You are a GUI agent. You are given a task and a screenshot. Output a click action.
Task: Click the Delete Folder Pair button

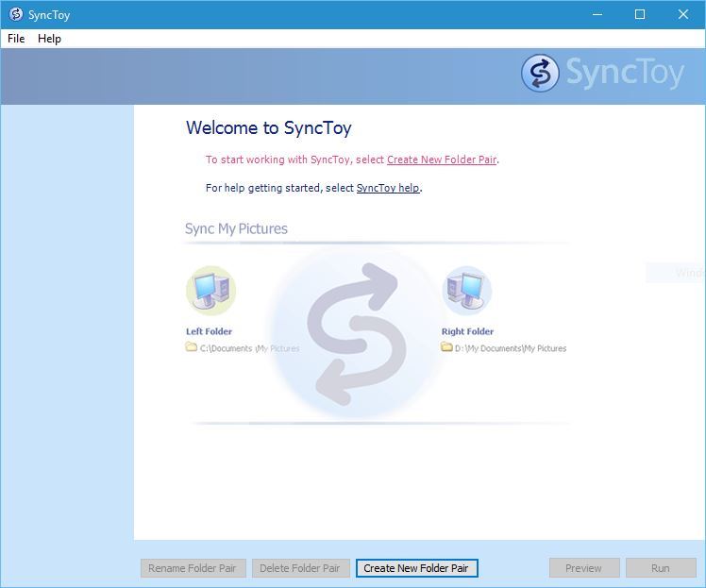300,568
